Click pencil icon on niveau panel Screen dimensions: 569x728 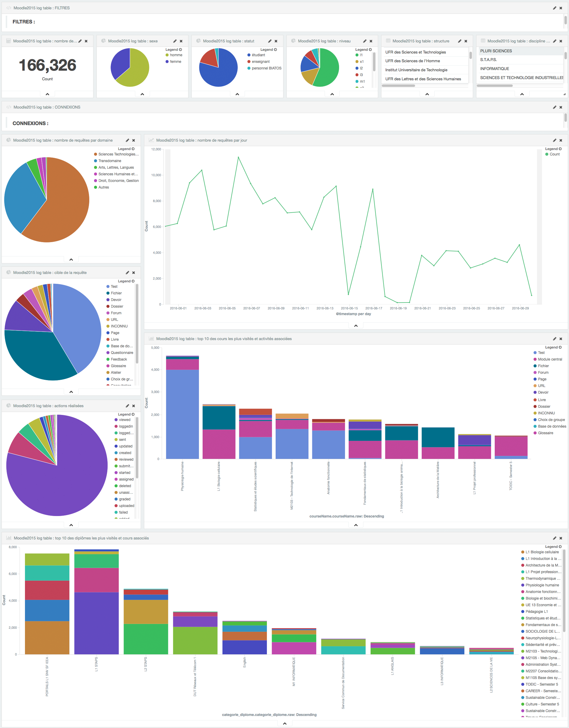tap(365, 41)
